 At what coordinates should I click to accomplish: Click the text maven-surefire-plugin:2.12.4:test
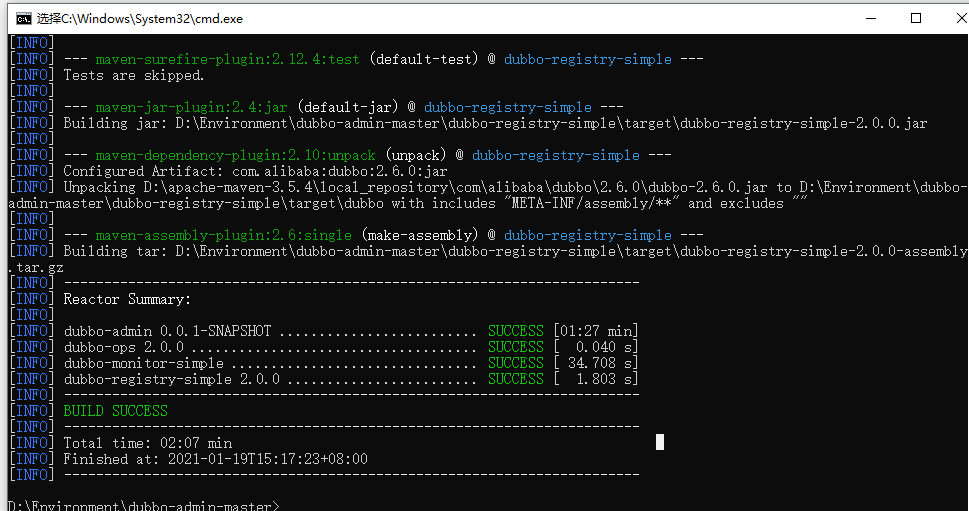[x=227, y=59]
